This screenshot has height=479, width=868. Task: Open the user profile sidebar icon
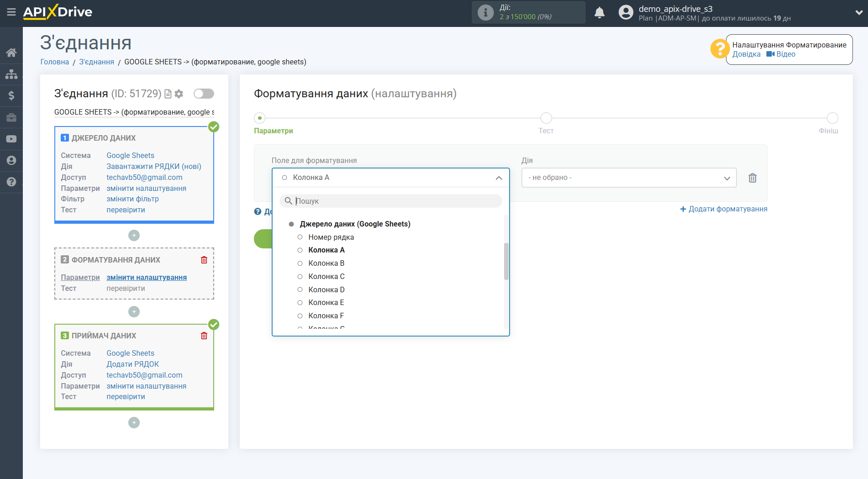[x=11, y=160]
